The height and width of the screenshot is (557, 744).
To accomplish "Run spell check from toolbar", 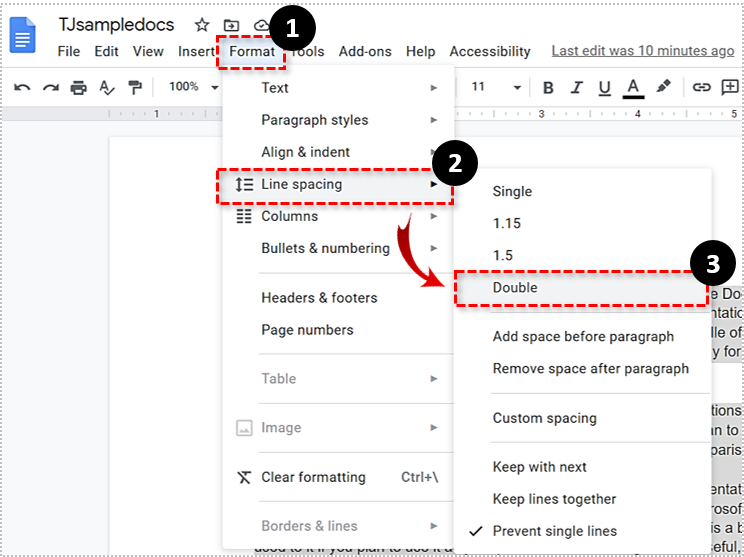I will point(107,88).
